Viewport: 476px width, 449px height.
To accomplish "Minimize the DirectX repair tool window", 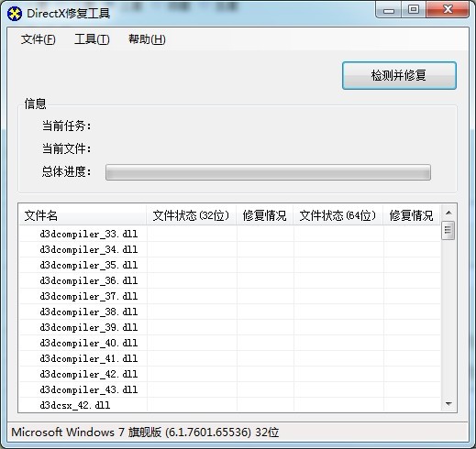I will click(x=389, y=10).
